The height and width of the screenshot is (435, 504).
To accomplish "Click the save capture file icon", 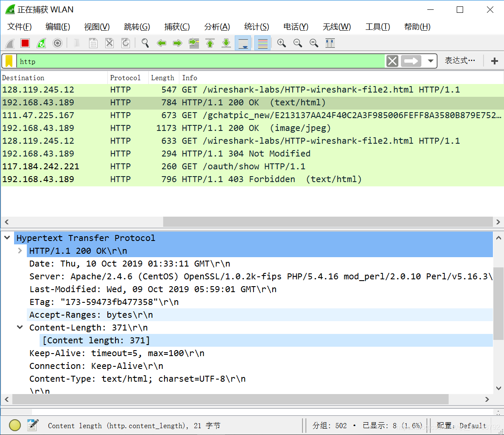I will [93, 43].
